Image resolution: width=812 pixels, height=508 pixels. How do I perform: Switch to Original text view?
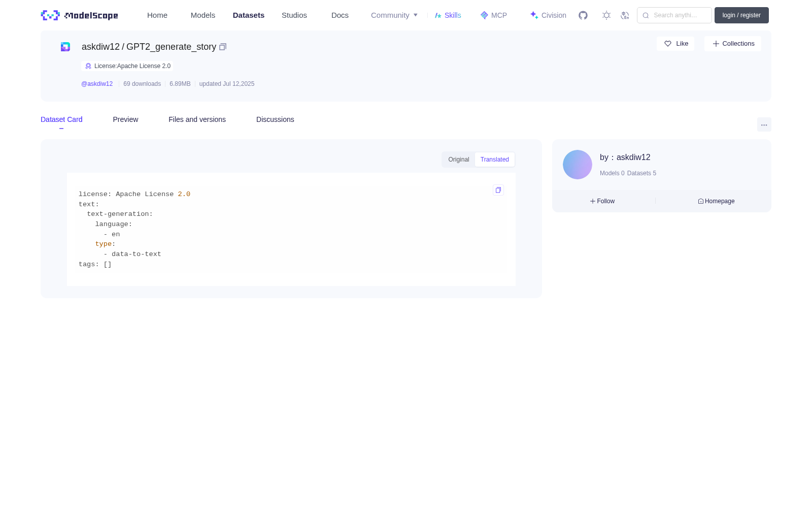point(459,160)
